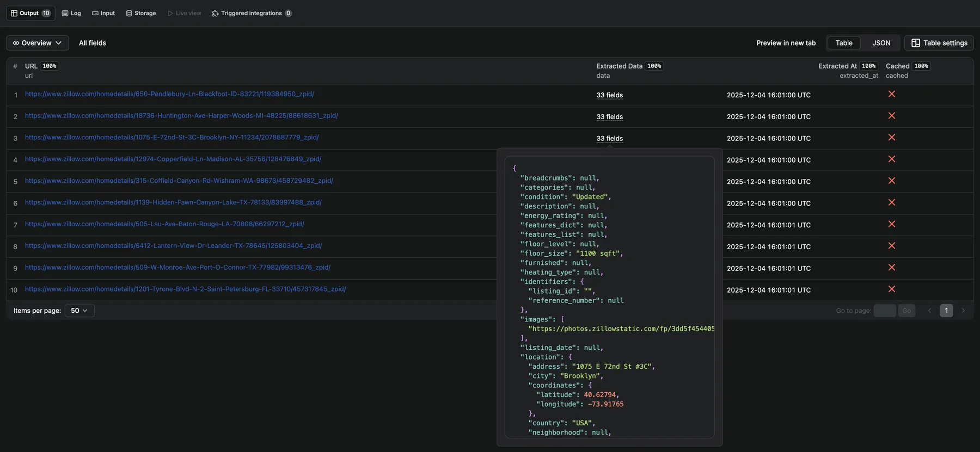Click the Output count badge 10
This screenshot has width=980, height=452.
click(x=46, y=13)
